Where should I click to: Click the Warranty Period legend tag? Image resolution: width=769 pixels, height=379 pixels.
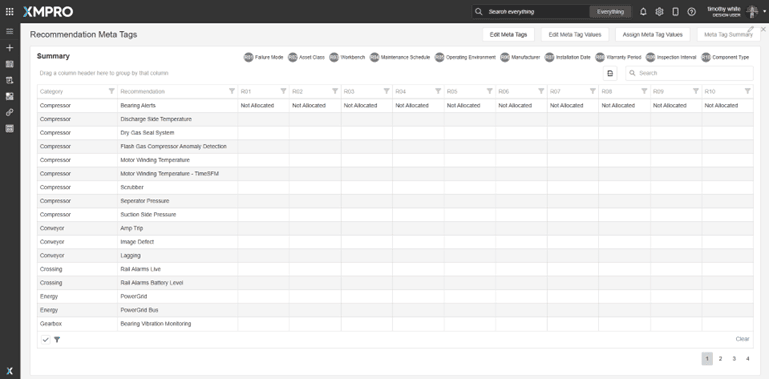[618, 57]
